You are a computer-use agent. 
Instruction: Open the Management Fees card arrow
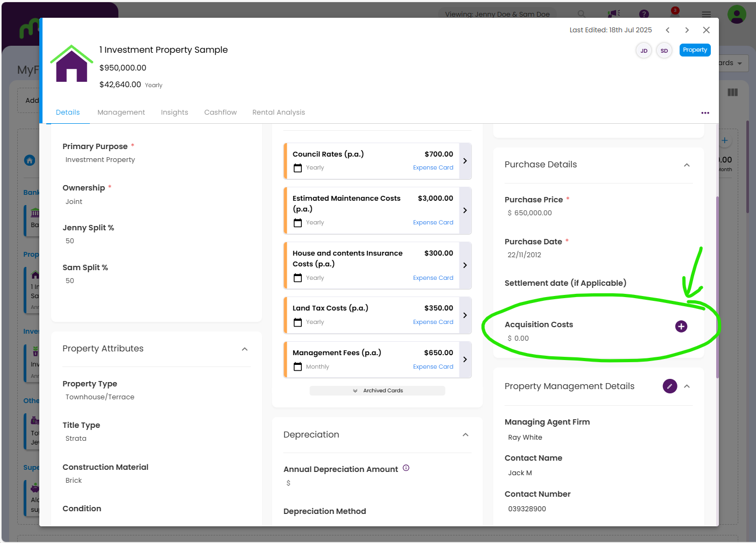tap(465, 359)
